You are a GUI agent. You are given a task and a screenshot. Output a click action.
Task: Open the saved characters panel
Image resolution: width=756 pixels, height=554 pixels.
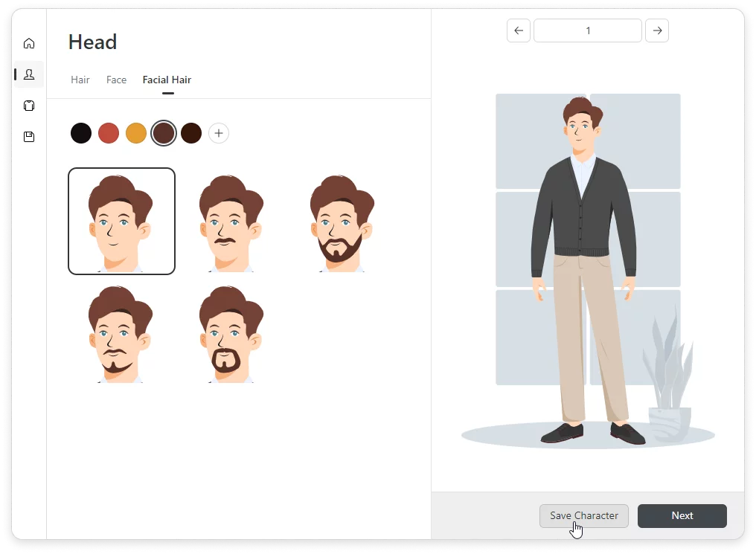point(29,136)
